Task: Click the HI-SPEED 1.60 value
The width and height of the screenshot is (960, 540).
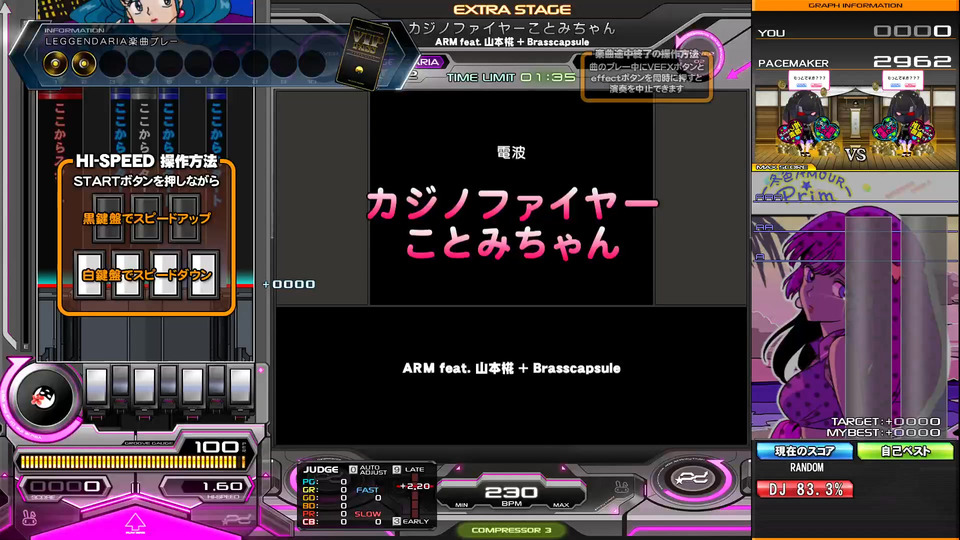Action: point(221,486)
